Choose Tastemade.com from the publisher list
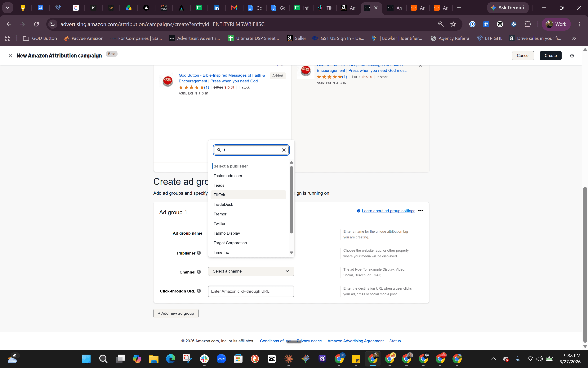The width and height of the screenshot is (588, 368). [248, 176]
